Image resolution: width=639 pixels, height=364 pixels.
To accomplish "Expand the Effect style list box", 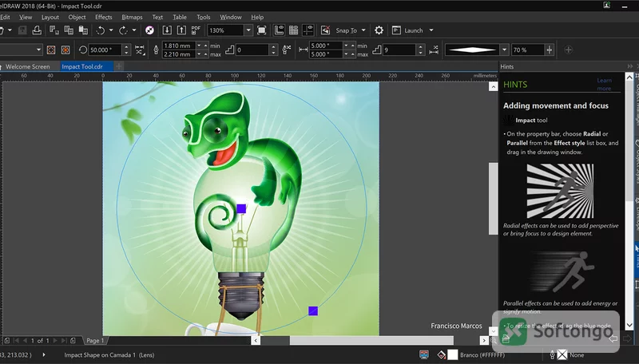I will [x=38, y=50].
